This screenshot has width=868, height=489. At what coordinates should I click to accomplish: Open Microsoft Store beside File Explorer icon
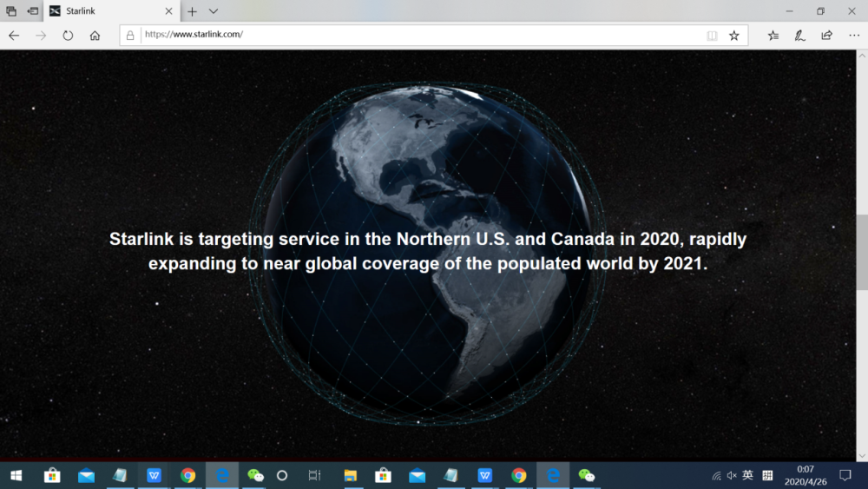point(383,475)
